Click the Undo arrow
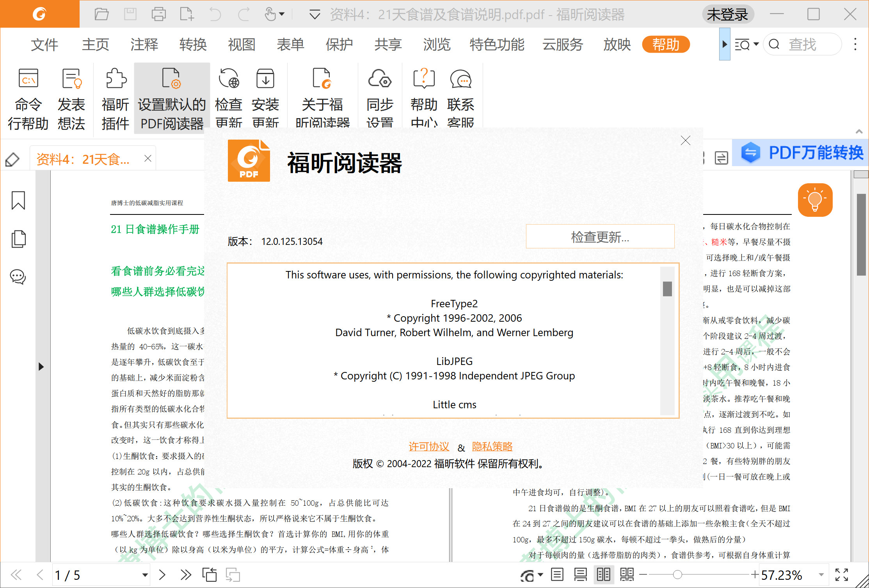This screenshot has width=869, height=588. pyautogui.click(x=215, y=14)
